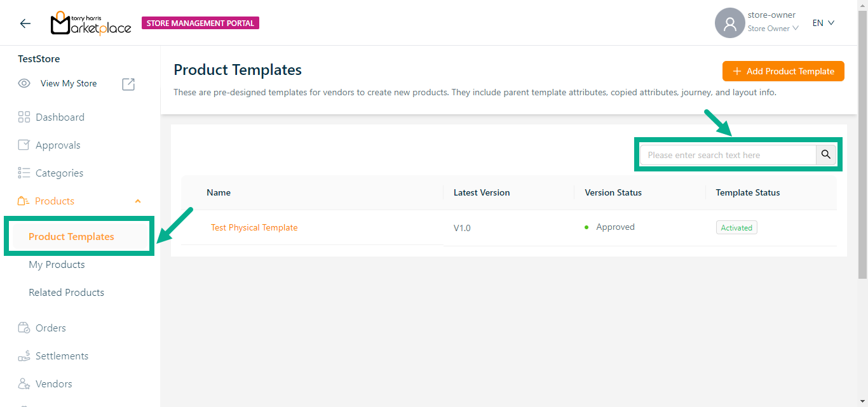Viewport: 868px width, 407px height.
Task: Click the template search text field
Action: pos(728,155)
